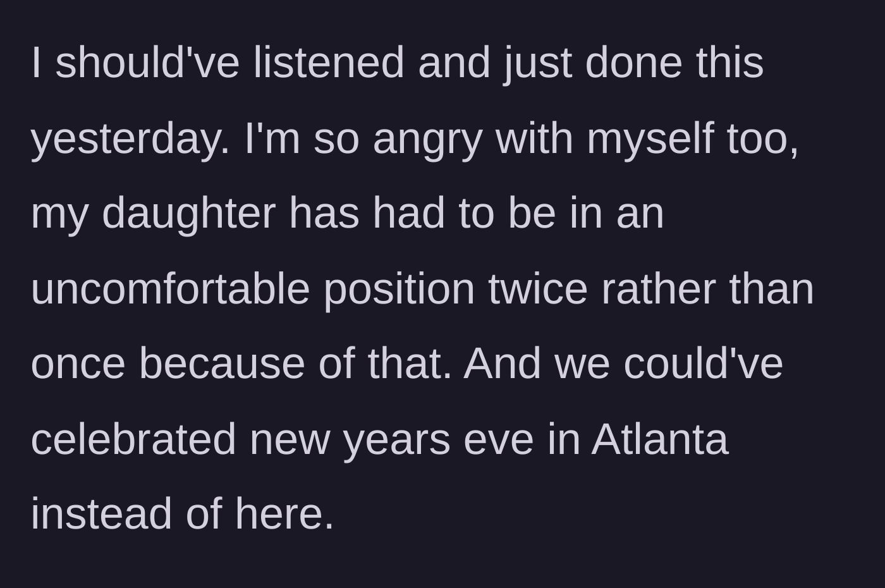
Task: Click the word "should've"
Action: coord(147,63)
